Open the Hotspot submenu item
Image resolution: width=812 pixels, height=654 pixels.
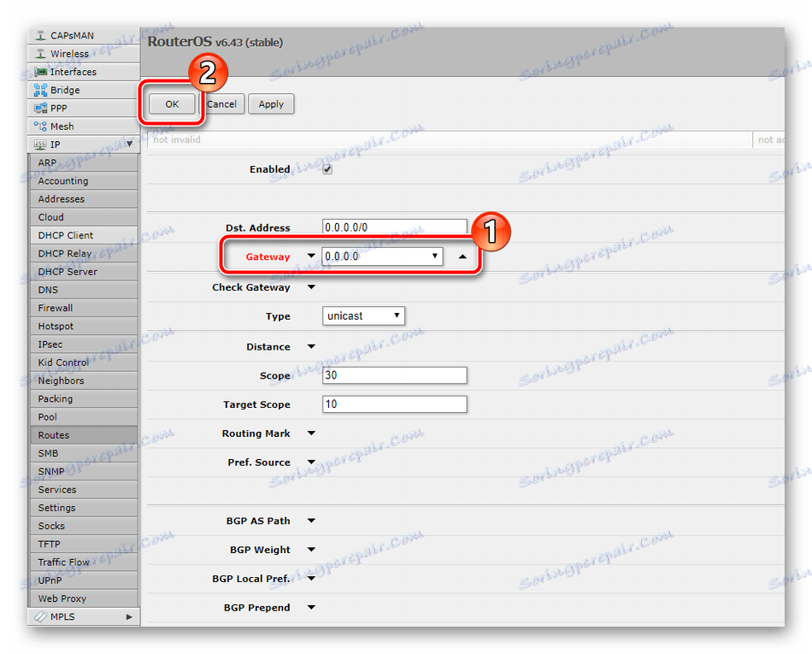coord(85,327)
